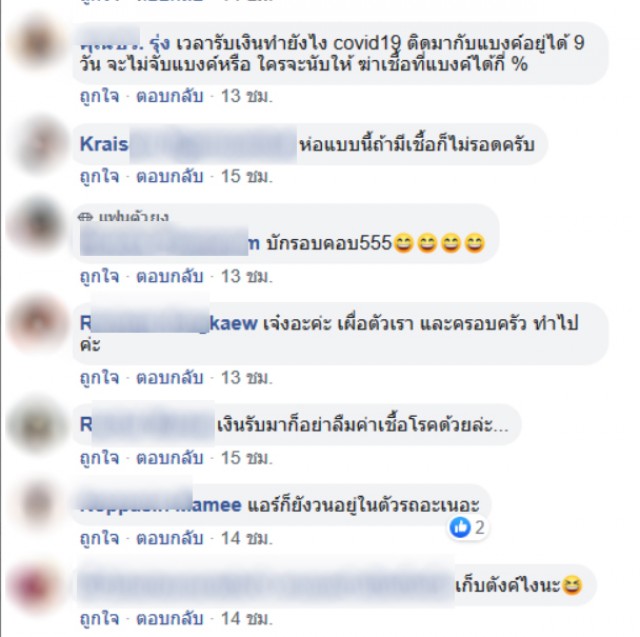Open the mamee commenter name link
The height and width of the screenshot is (637, 640).
tap(161, 505)
